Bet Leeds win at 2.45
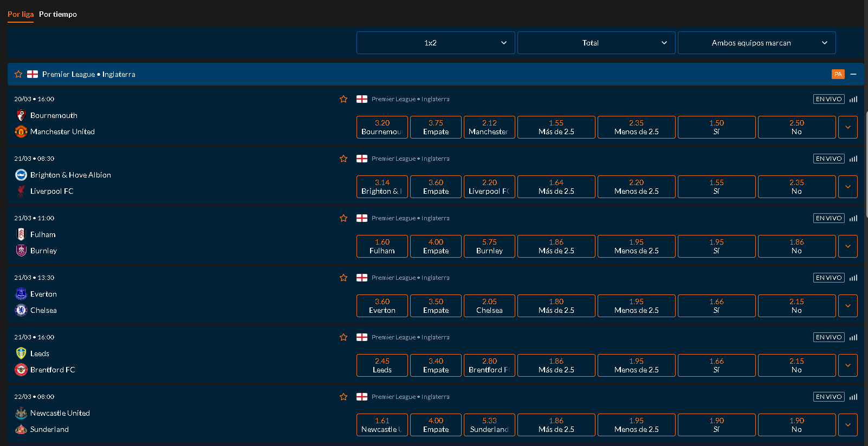 (x=382, y=365)
